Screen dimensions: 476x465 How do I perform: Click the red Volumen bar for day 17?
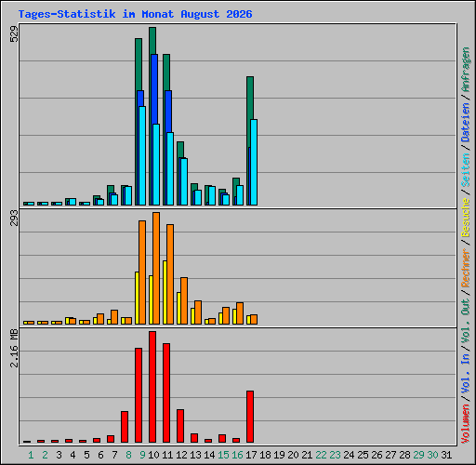[x=250, y=417]
